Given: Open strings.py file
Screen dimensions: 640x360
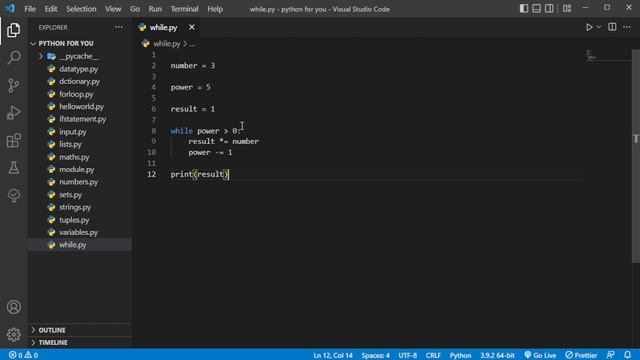Looking at the screenshot, I should click(x=80, y=207).
